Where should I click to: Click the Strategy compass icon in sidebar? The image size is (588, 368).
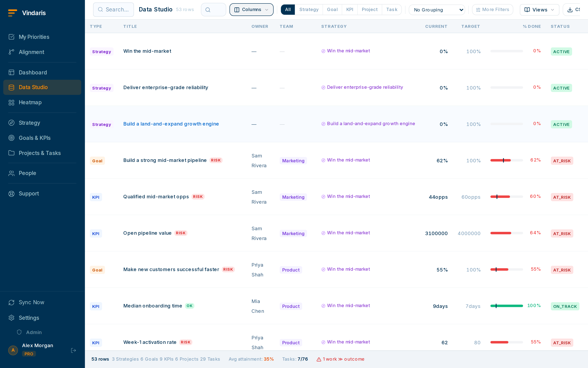tap(11, 123)
